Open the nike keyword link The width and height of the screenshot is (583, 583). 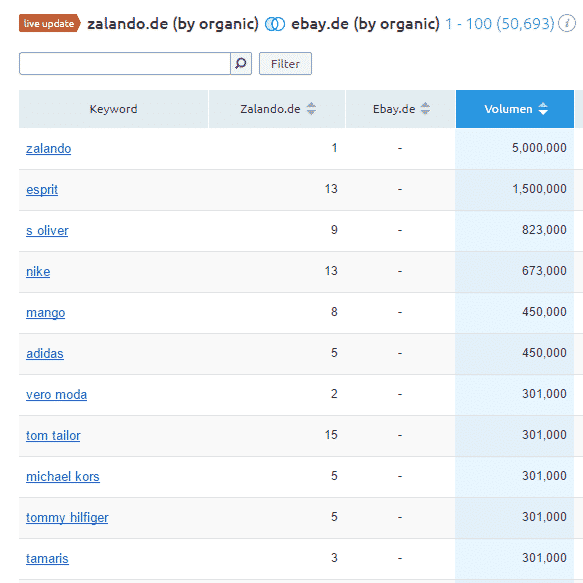point(38,272)
